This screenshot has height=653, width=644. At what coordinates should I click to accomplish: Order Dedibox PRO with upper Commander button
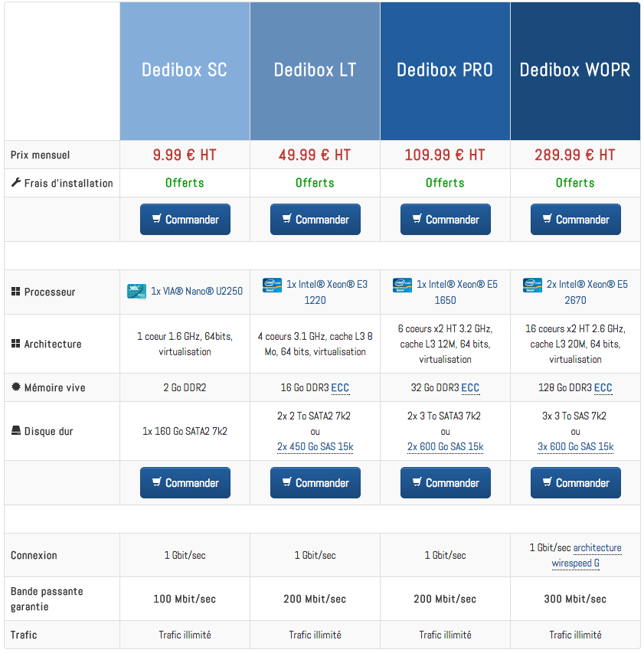[446, 220]
